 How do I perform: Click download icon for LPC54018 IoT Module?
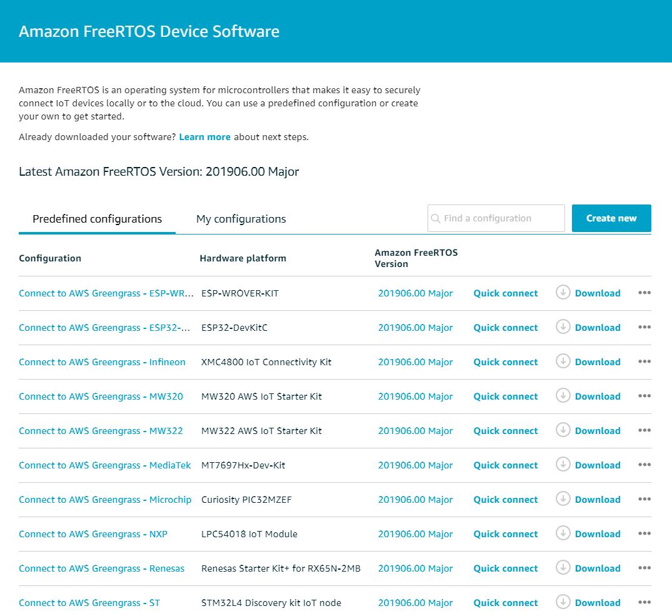coord(563,533)
